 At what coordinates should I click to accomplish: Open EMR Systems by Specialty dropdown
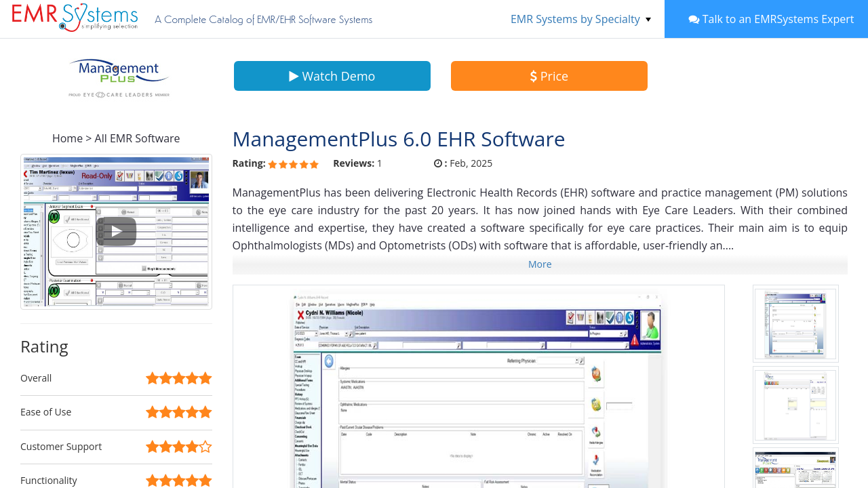click(x=580, y=19)
